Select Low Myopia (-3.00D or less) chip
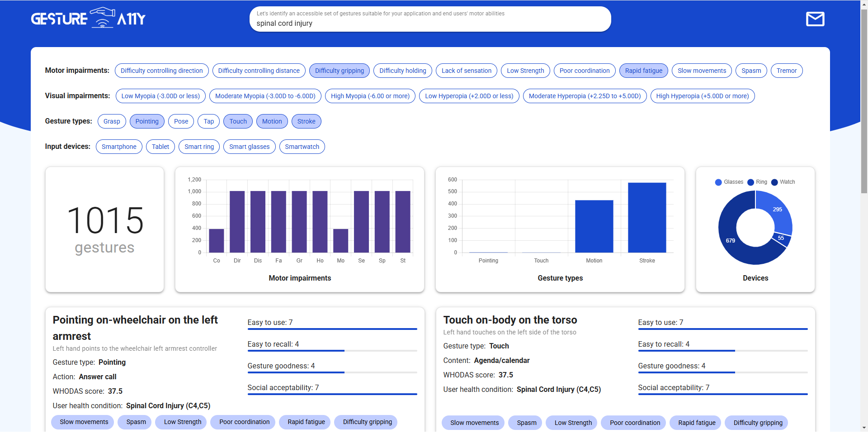 (x=160, y=96)
